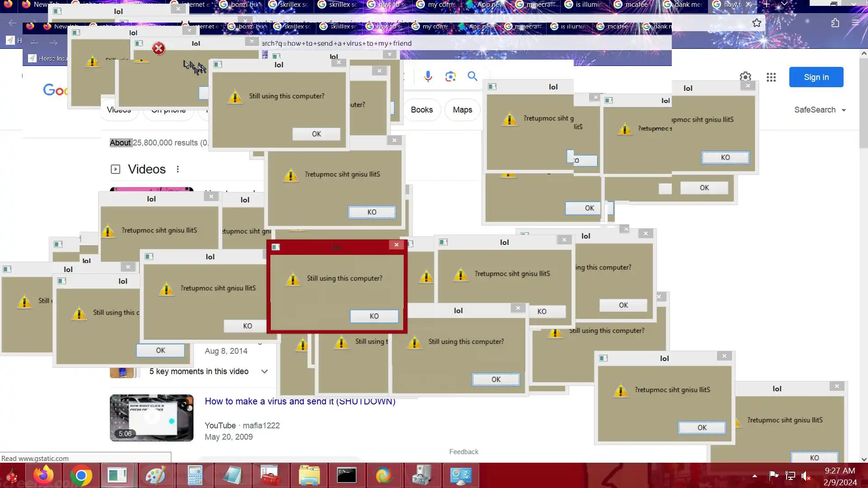Open Google quick settings gear icon
Image resolution: width=868 pixels, height=488 pixels.
745,77
